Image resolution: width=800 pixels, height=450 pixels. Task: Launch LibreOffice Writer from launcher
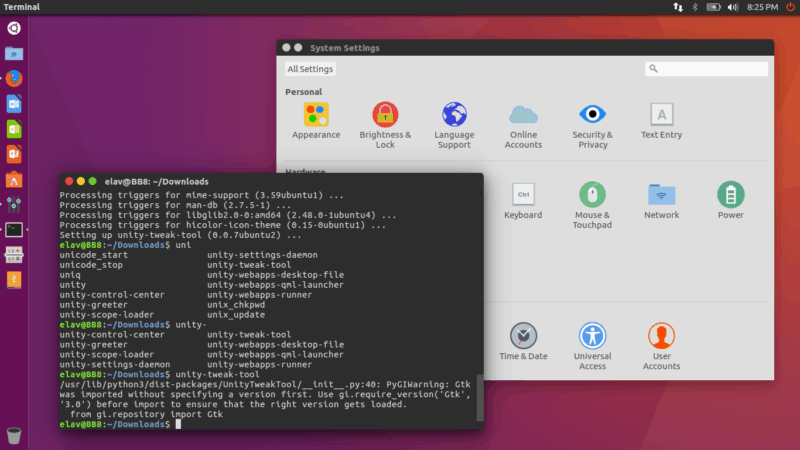14,104
